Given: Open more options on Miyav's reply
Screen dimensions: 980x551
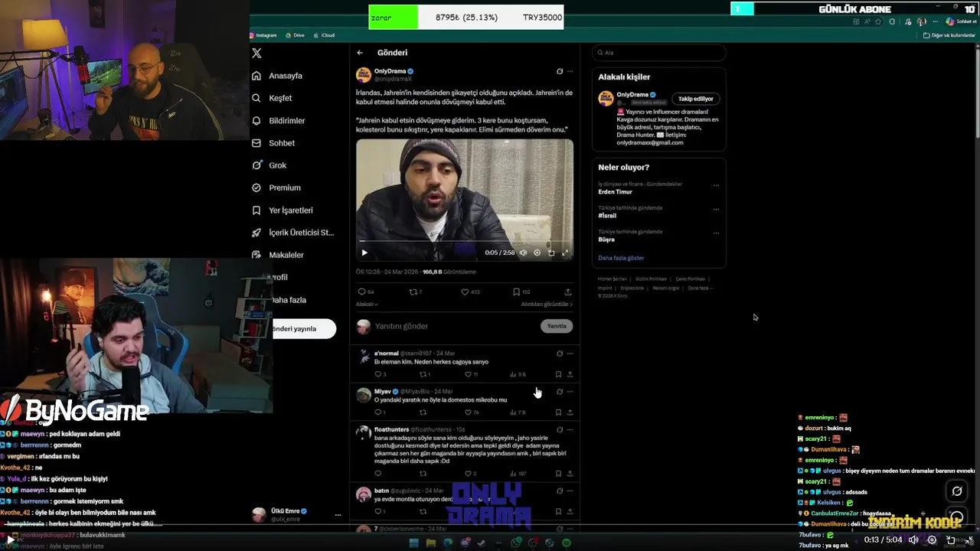Looking at the screenshot, I should coord(570,392).
